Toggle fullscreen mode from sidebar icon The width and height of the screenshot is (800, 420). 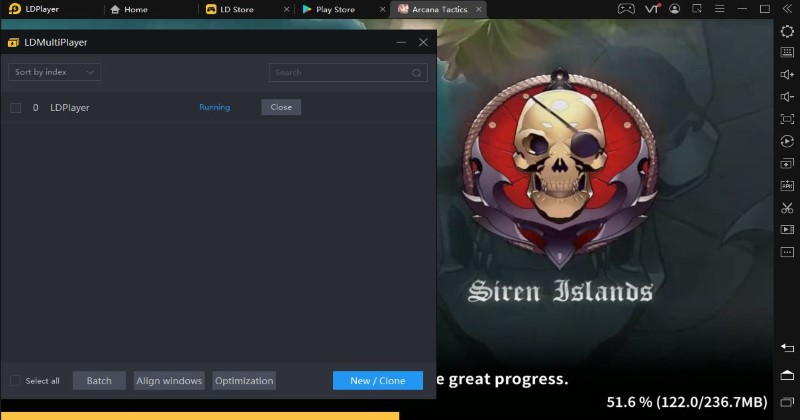click(x=787, y=119)
